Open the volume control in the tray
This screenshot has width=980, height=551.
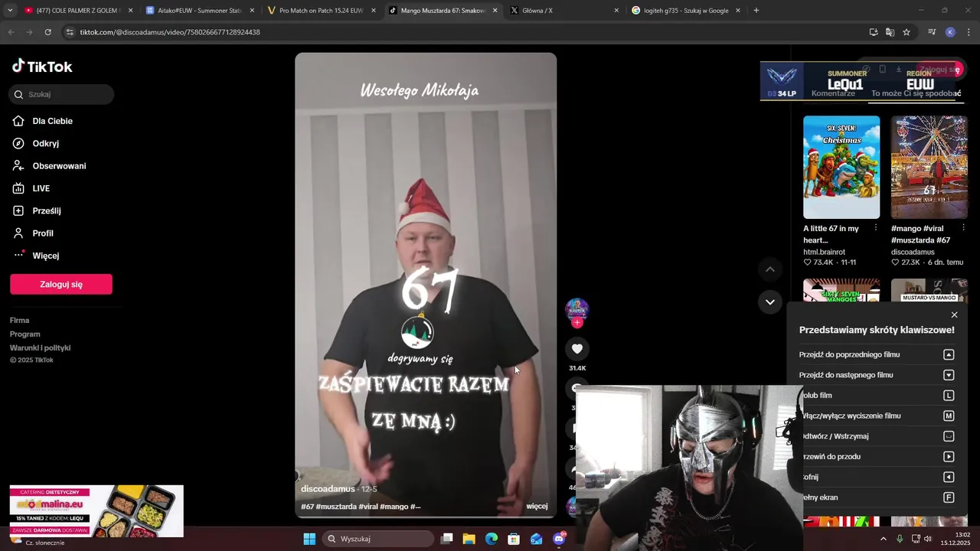[x=928, y=539]
